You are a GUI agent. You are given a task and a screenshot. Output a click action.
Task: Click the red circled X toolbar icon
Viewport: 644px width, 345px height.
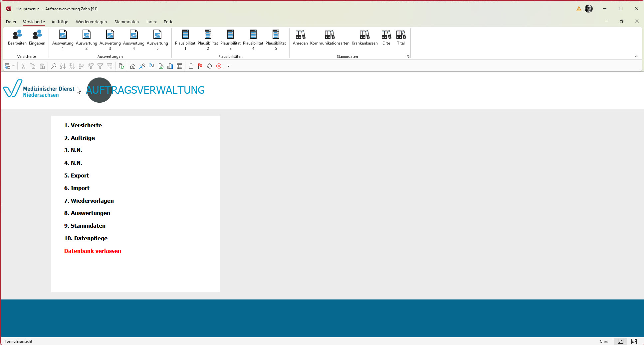click(219, 66)
